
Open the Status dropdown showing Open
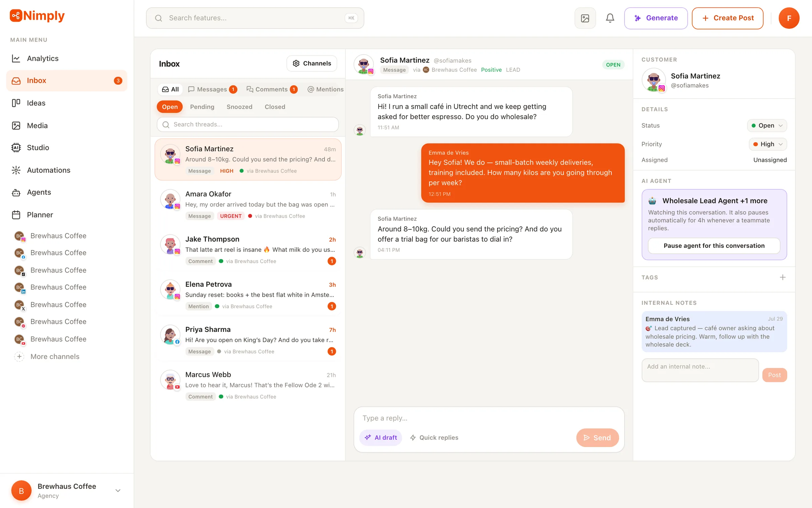point(767,126)
